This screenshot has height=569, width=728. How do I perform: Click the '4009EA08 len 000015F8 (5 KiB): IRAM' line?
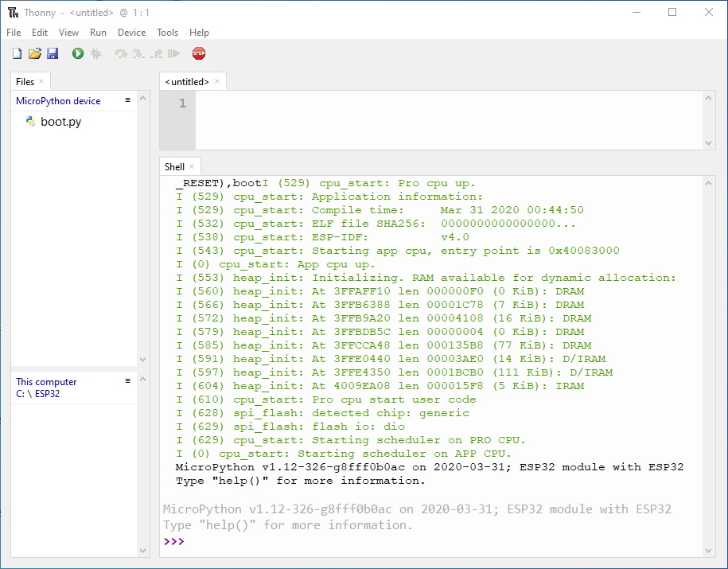(380, 386)
